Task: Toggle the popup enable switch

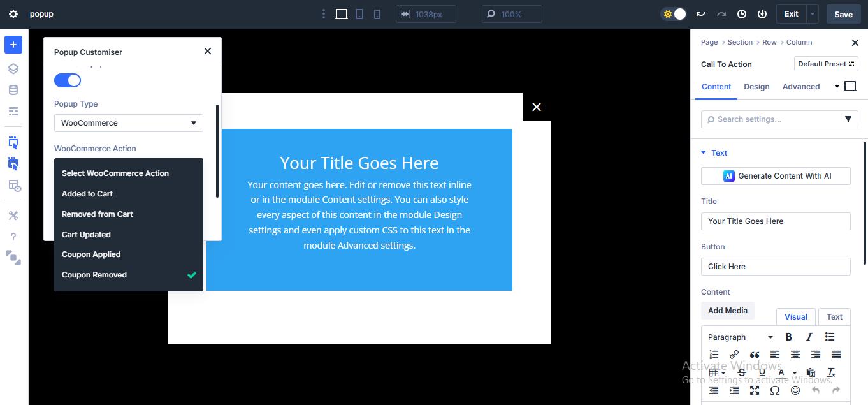Action: pyautogui.click(x=68, y=80)
